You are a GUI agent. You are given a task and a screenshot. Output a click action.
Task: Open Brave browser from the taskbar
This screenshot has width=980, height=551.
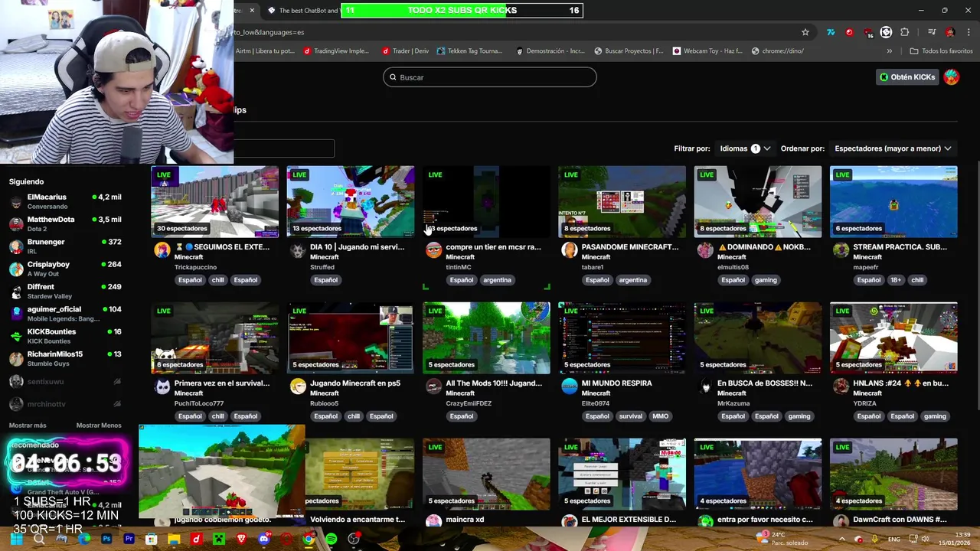click(241, 540)
